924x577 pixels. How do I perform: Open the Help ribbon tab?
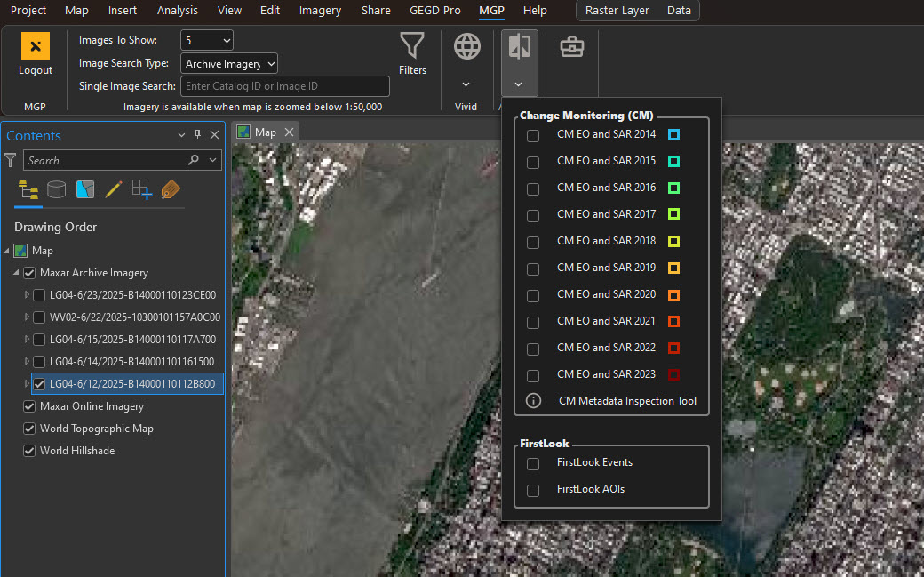point(535,10)
